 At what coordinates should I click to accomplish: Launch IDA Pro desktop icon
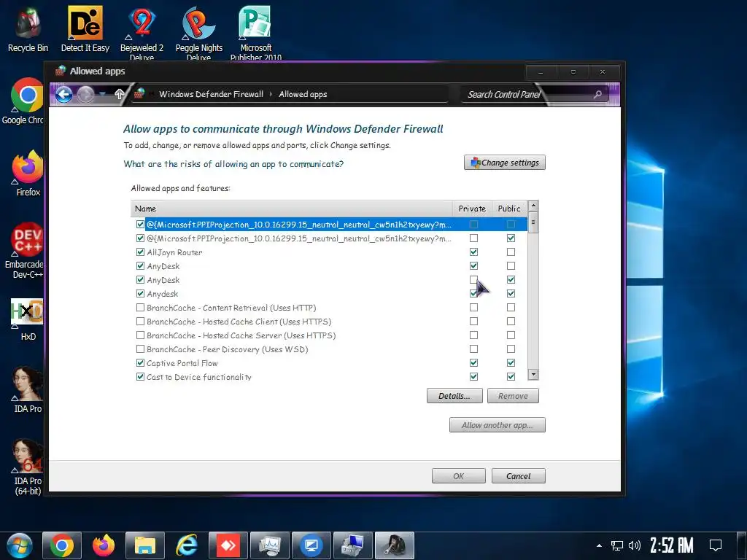click(x=27, y=389)
